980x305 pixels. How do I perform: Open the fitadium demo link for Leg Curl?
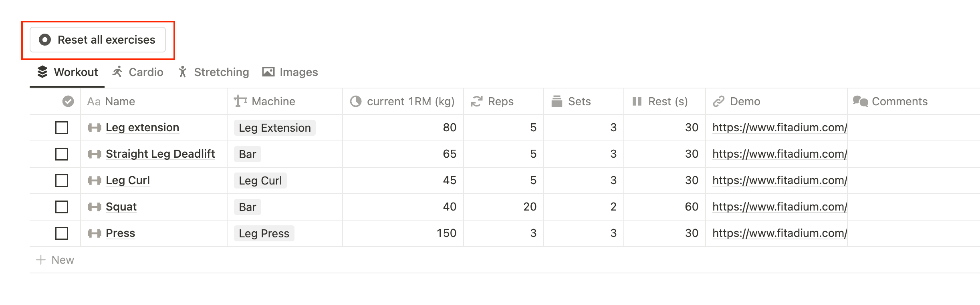779,181
